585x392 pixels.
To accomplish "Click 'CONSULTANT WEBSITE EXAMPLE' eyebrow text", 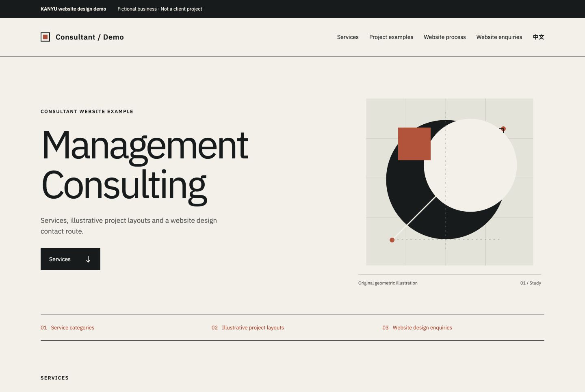I will [x=87, y=111].
